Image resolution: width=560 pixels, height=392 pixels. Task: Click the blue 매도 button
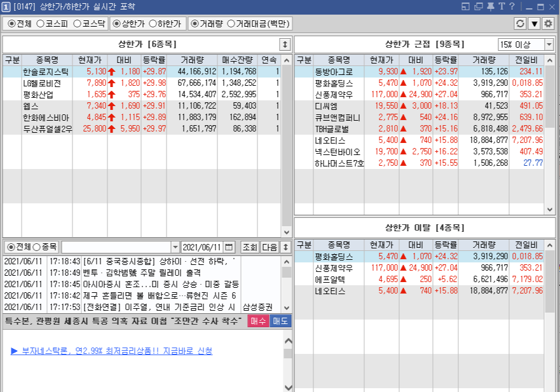point(280,321)
